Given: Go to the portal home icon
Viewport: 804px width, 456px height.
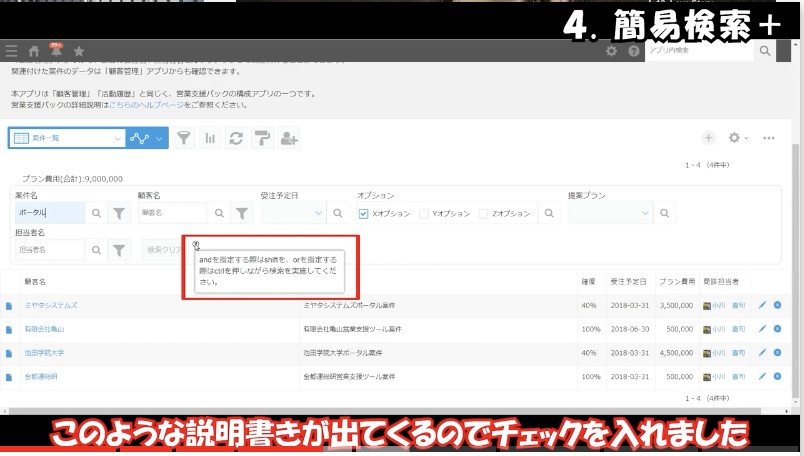Looking at the screenshot, I should tap(34, 51).
